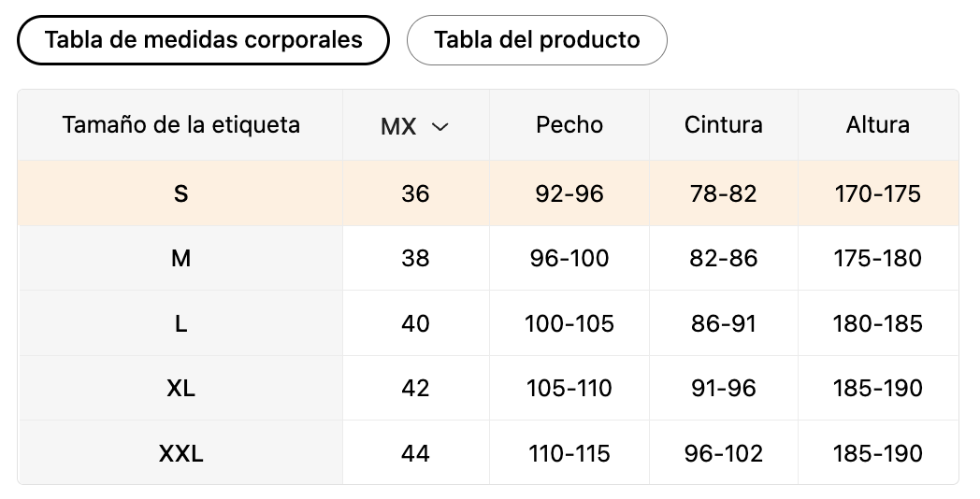Click the chest value 96-100
The height and width of the screenshot is (499, 980).
[x=569, y=258]
